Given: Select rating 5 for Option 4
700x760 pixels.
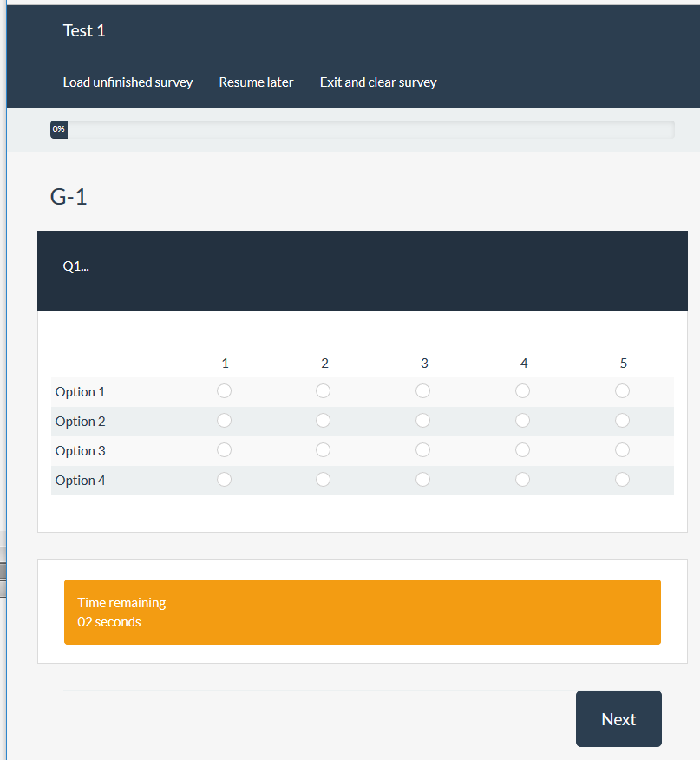Looking at the screenshot, I should coord(622,480).
